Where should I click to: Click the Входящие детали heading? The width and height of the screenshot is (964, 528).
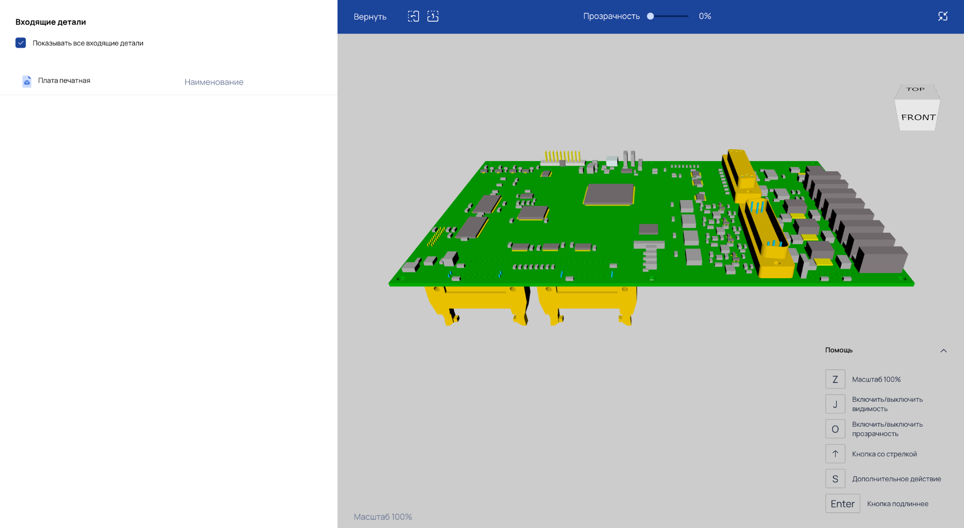(x=50, y=22)
